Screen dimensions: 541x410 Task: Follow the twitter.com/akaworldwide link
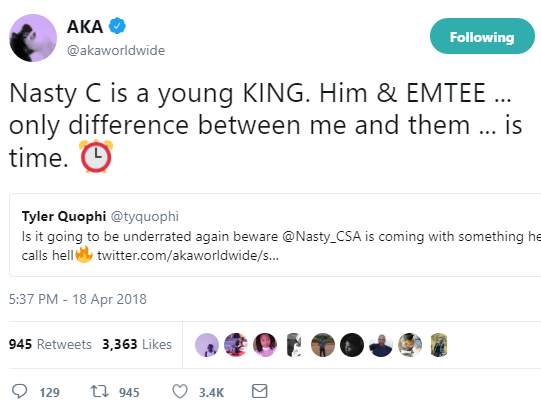pyautogui.click(x=188, y=256)
